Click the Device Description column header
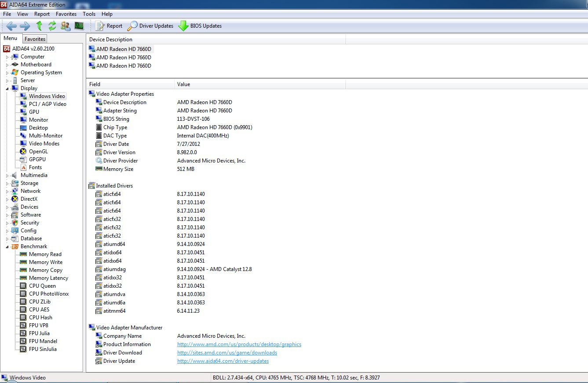Screen dimensions: 588x383 [216, 40]
